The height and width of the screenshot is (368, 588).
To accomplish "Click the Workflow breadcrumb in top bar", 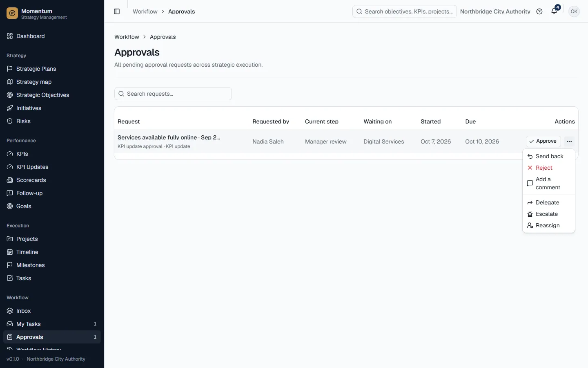I will tap(145, 11).
